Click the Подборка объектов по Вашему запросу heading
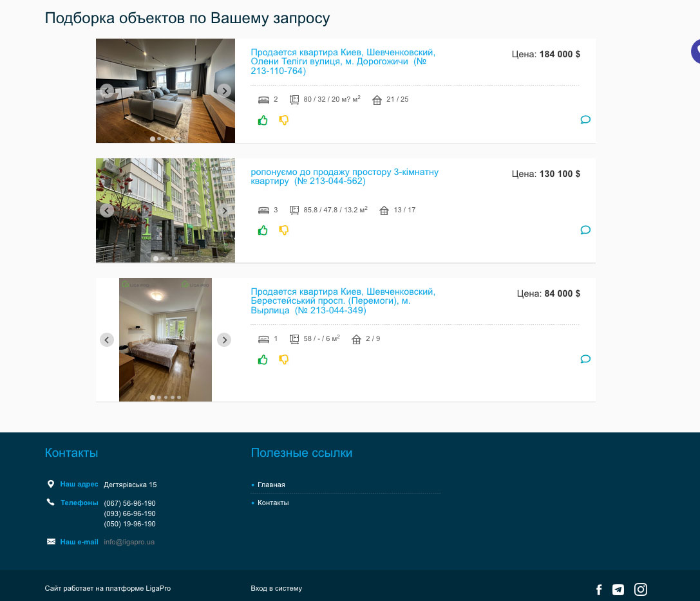This screenshot has height=601, width=700. (187, 18)
